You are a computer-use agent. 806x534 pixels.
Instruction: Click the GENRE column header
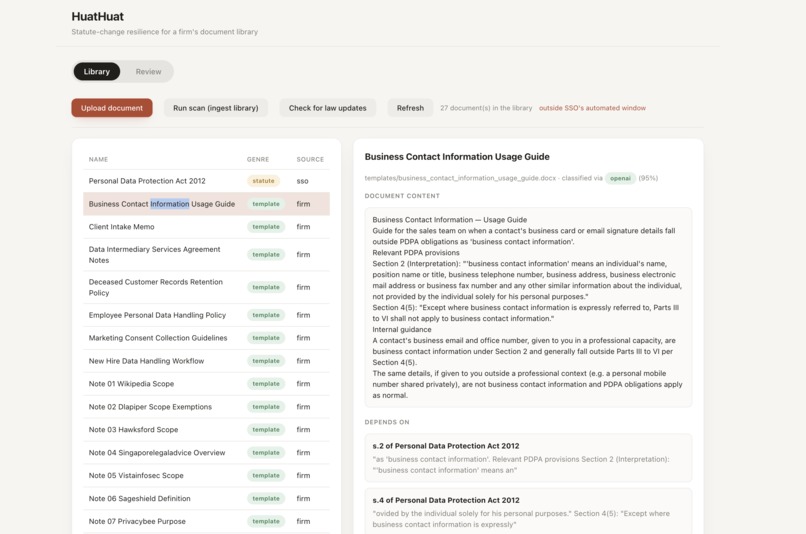pos(258,159)
